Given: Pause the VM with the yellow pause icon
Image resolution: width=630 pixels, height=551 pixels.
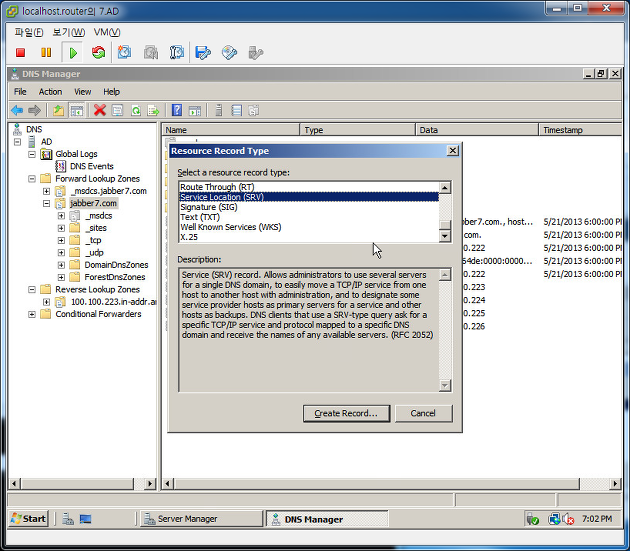Looking at the screenshot, I should point(46,53).
